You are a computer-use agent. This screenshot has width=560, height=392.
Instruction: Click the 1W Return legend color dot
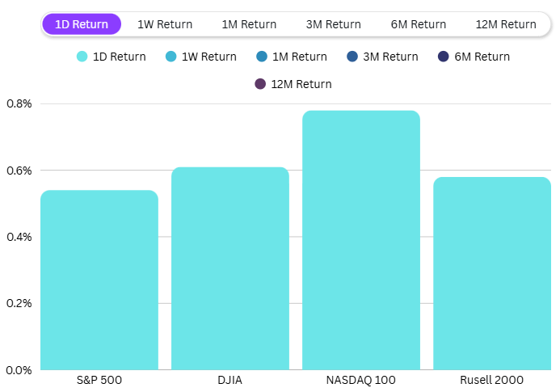(x=172, y=57)
